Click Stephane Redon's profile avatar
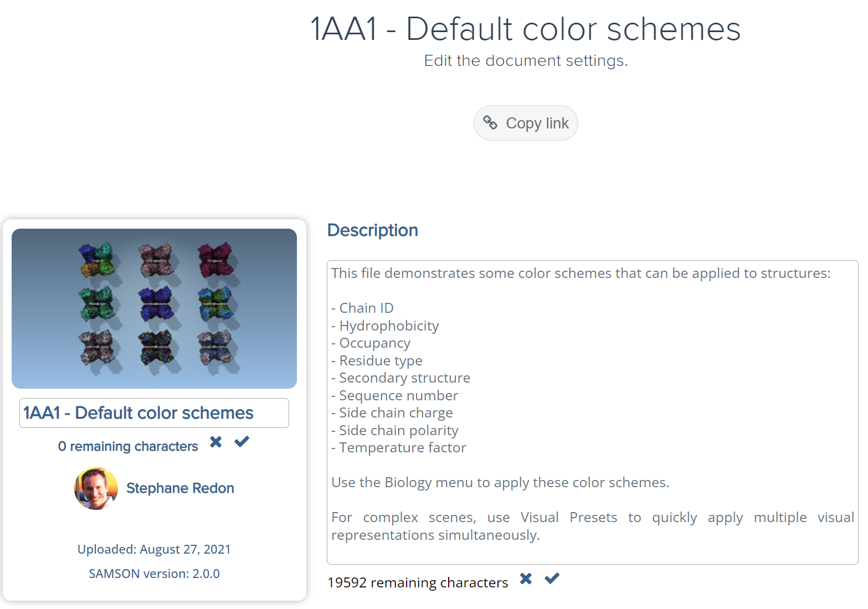Viewport: 868px width, 609px height. (x=96, y=488)
